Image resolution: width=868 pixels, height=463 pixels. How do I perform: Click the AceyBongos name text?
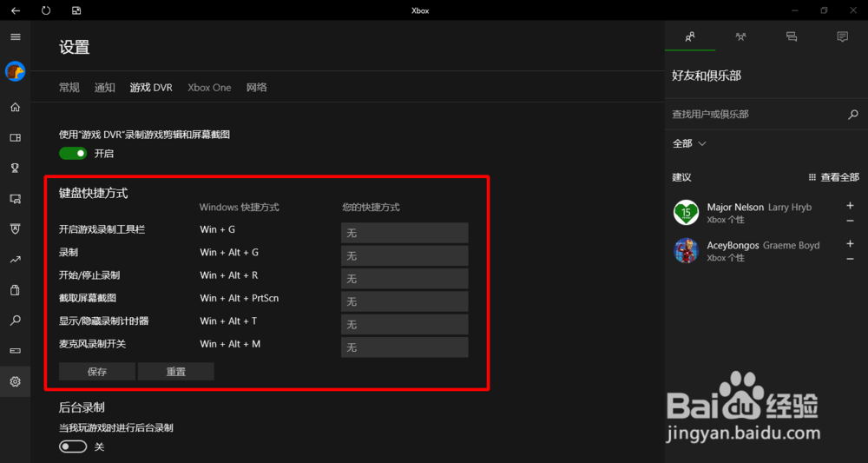tap(733, 245)
